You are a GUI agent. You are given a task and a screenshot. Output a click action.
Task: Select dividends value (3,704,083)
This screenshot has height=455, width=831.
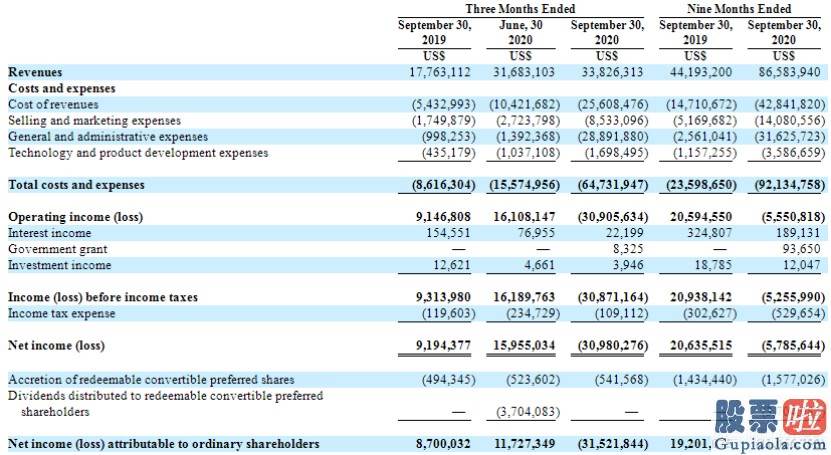[528, 412]
